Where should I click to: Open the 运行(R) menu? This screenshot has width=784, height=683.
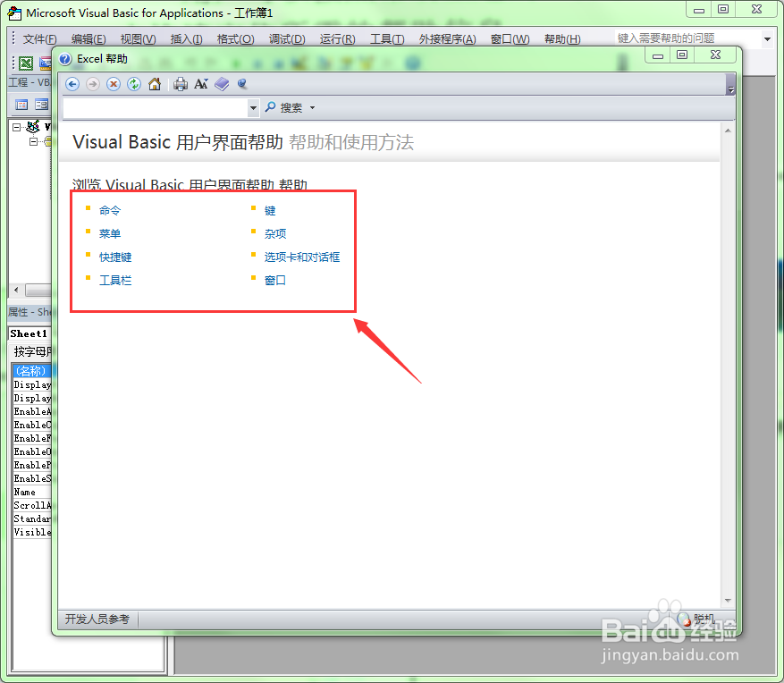click(x=338, y=39)
